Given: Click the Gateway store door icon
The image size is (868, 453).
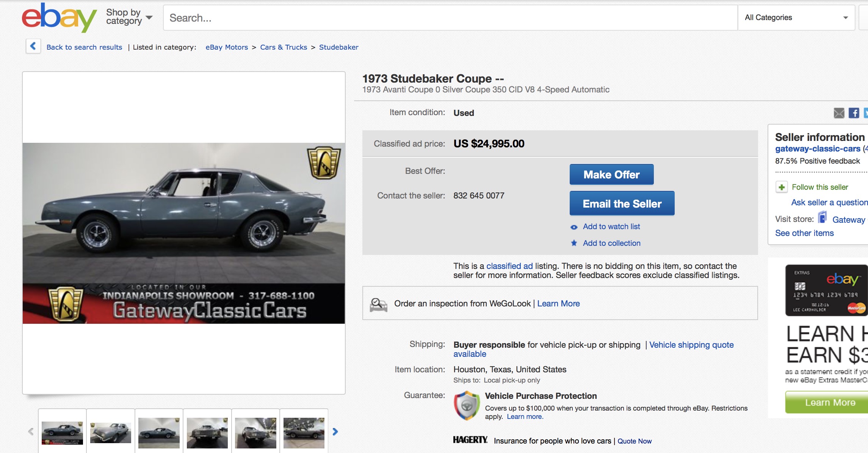Looking at the screenshot, I should click(x=822, y=218).
